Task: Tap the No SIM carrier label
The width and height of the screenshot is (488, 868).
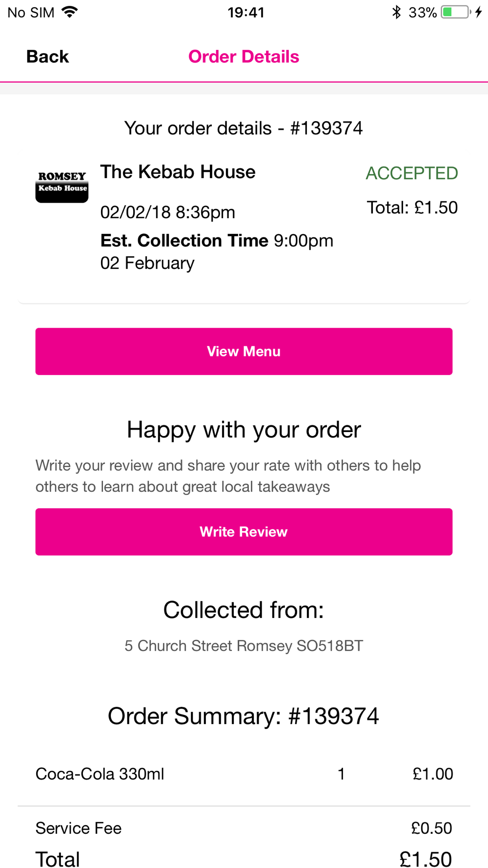Action: click(x=31, y=12)
